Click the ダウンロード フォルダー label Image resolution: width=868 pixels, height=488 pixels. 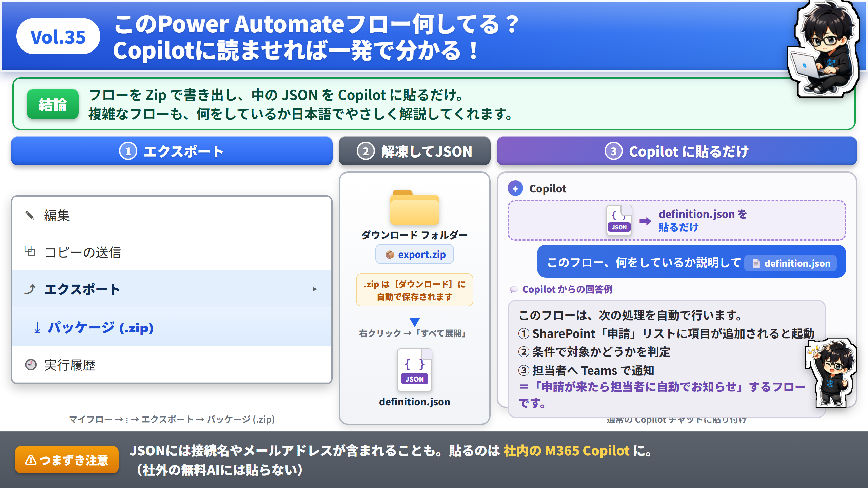click(x=414, y=235)
